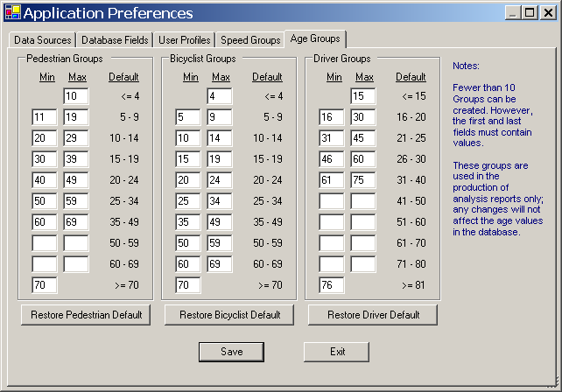This screenshot has width=562, height=392.
Task: Select the Age Groups tab
Action: pos(316,39)
